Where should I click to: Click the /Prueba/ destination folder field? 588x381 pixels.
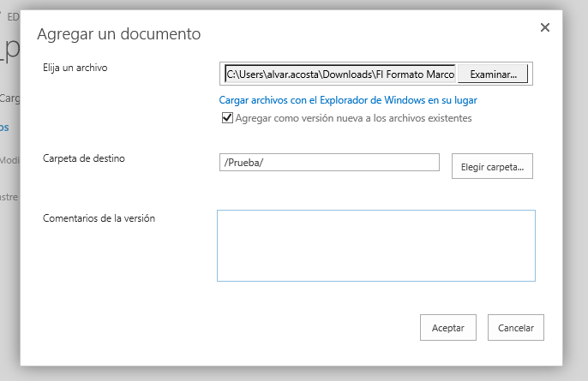pyautogui.click(x=329, y=163)
